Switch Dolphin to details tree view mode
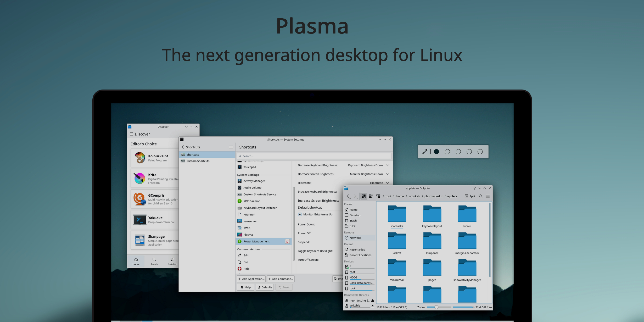Viewport: 644px width, 322px height. pyautogui.click(x=378, y=196)
